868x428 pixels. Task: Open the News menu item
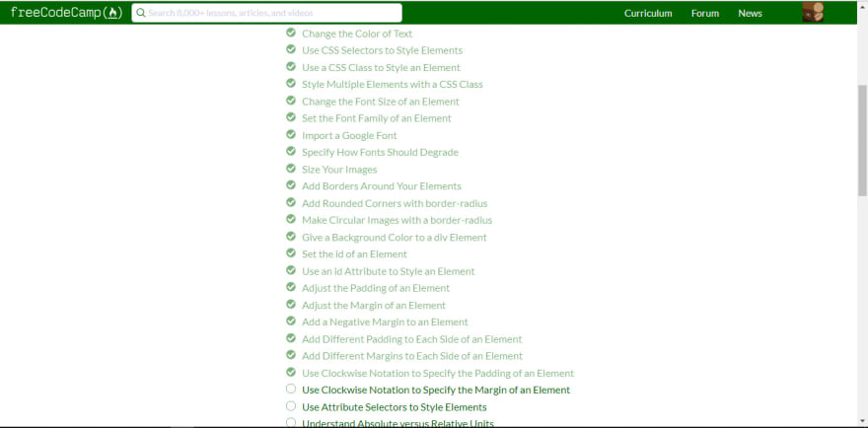750,13
